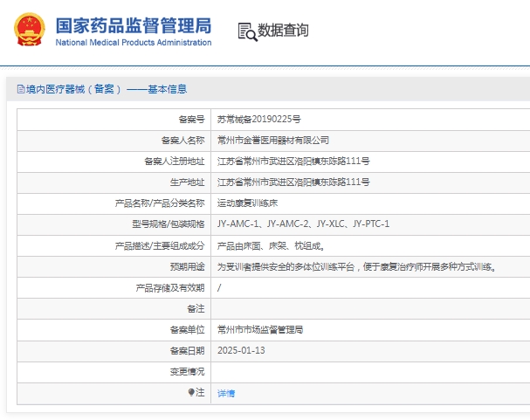Click National Medical Products Administration text
This screenshot has width=530, height=420.
coord(134,43)
